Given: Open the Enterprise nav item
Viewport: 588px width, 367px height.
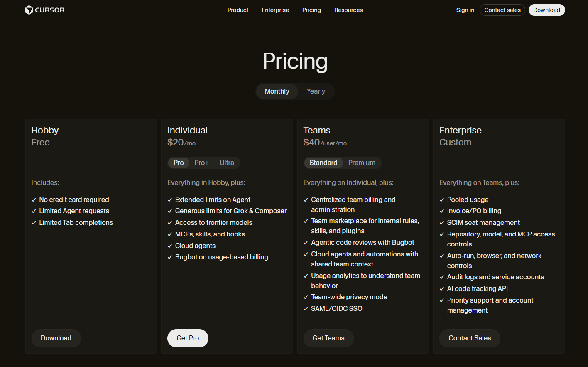Looking at the screenshot, I should [x=275, y=10].
